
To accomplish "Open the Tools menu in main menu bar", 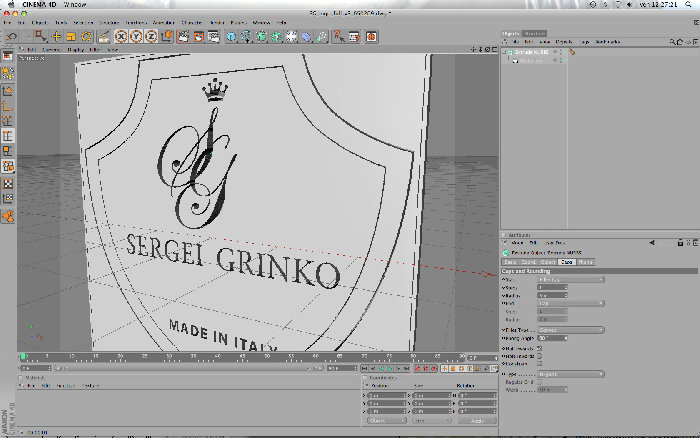I will pyautogui.click(x=61, y=22).
